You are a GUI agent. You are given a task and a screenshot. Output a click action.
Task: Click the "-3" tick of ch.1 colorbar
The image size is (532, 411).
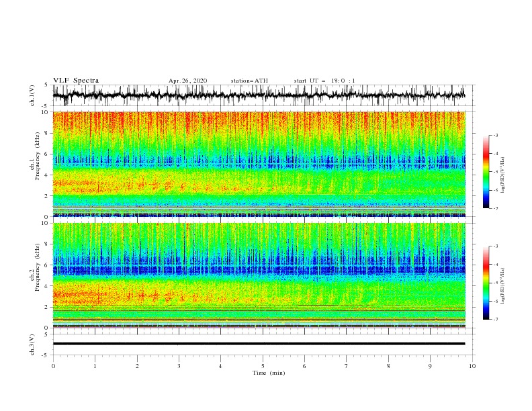(x=495, y=135)
